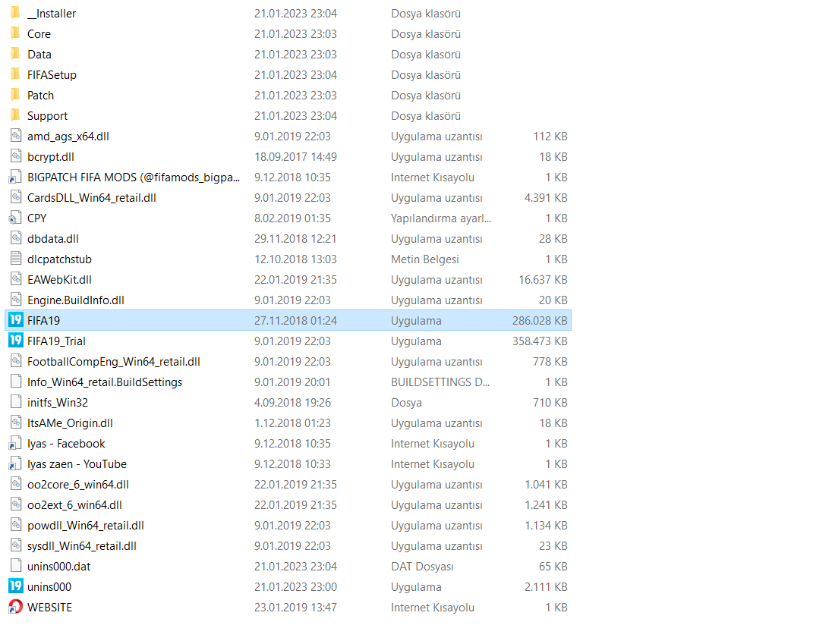Click the unins000 uninstaller icon
832x644 pixels.
pyautogui.click(x=15, y=586)
